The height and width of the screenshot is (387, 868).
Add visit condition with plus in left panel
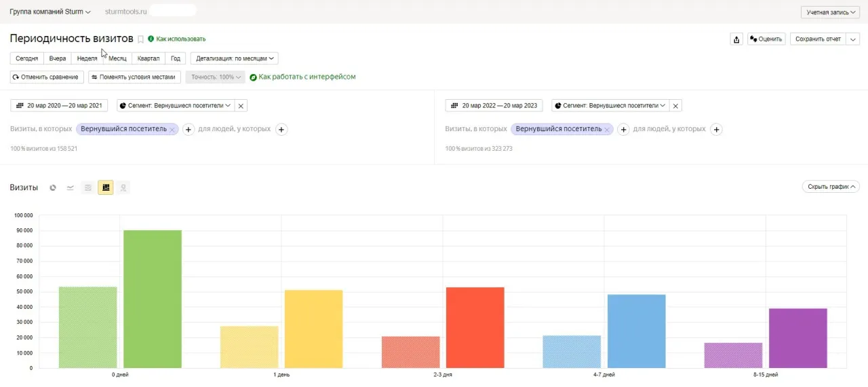189,130
